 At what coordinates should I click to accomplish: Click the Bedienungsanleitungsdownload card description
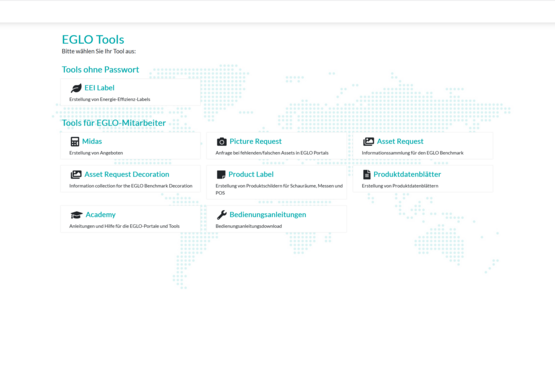[249, 226]
